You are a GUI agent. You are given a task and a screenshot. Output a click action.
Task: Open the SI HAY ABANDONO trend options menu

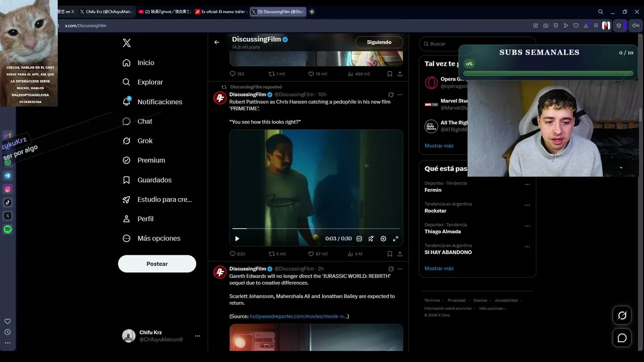click(527, 247)
